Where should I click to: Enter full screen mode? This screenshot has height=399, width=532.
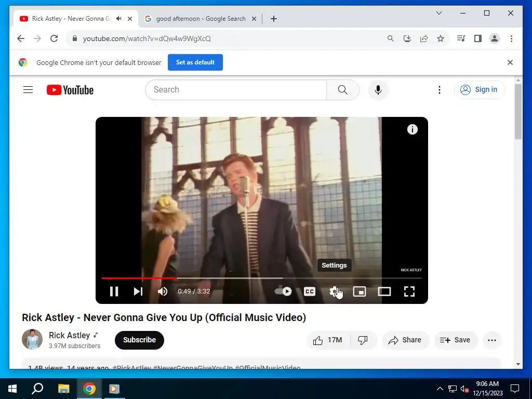point(409,291)
